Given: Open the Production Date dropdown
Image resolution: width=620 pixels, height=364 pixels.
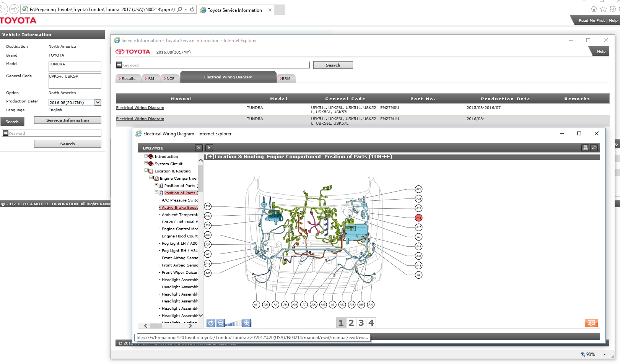Looking at the screenshot, I should 98,102.
